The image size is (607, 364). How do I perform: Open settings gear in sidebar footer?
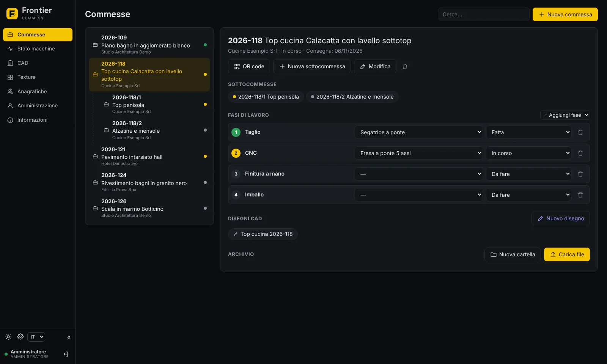pyautogui.click(x=20, y=337)
